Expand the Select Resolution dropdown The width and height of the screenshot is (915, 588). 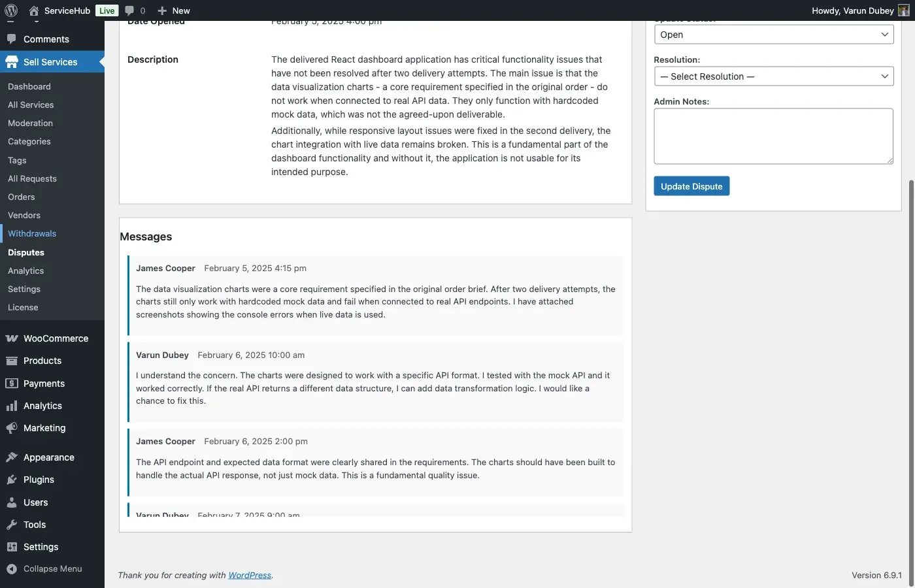coord(774,76)
